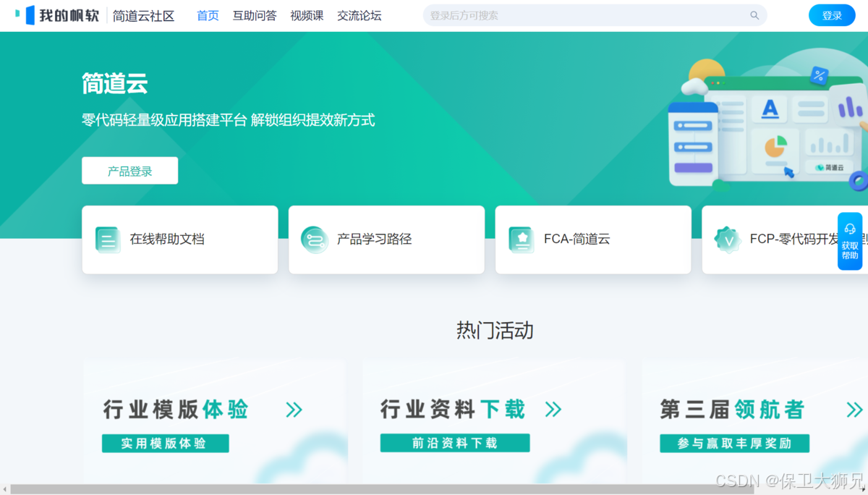
Task: Open the 行业资料下载 activity banner
Action: 494,423
